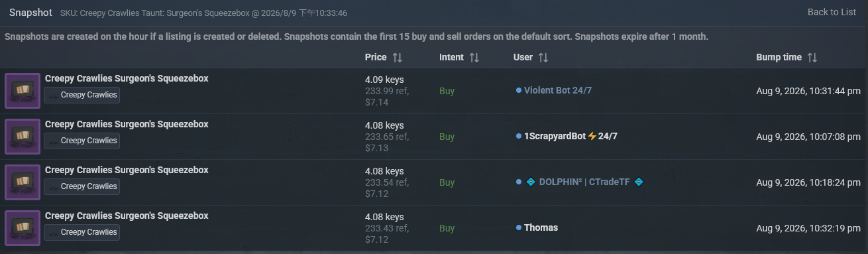This screenshot has width=868, height=254.
Task: Click the Price column header
Action: [376, 58]
